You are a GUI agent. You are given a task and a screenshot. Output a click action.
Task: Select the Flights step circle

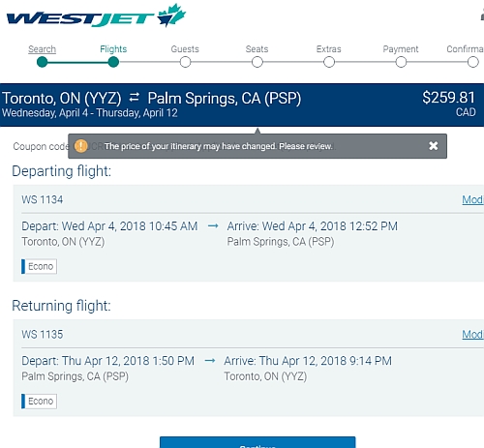pyautogui.click(x=113, y=62)
